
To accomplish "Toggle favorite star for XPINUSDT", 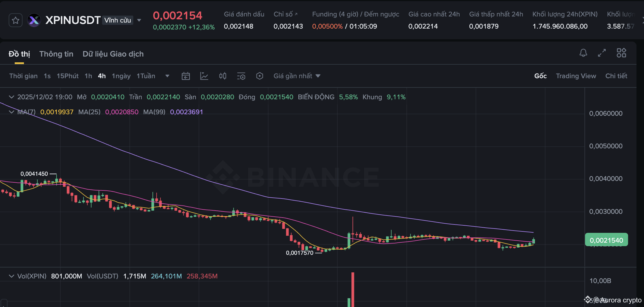I will 15,20.
